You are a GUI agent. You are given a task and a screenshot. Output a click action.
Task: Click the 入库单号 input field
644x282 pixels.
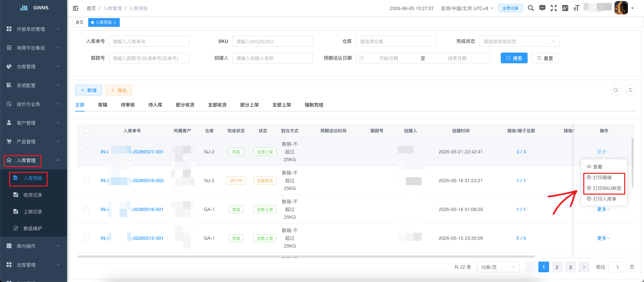point(149,41)
